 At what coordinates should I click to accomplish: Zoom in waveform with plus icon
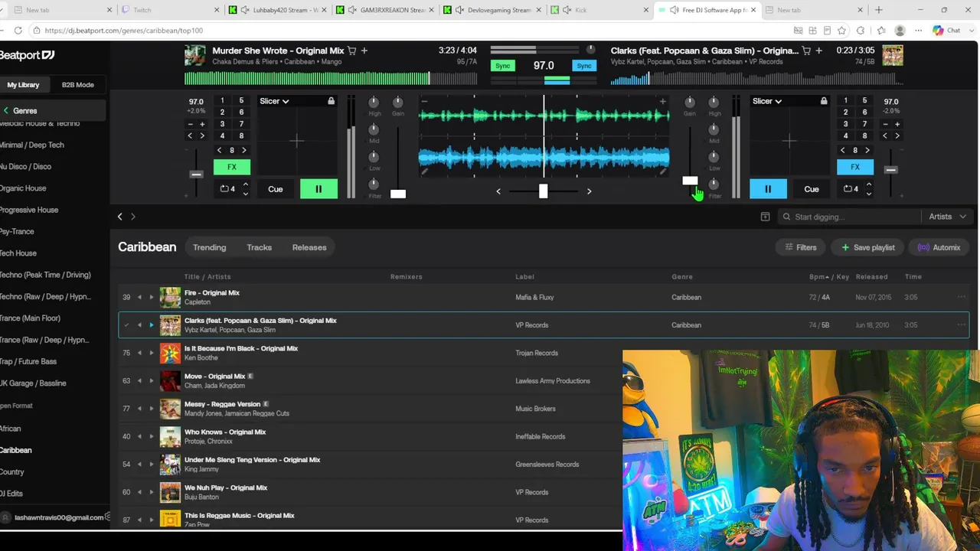coord(663,101)
